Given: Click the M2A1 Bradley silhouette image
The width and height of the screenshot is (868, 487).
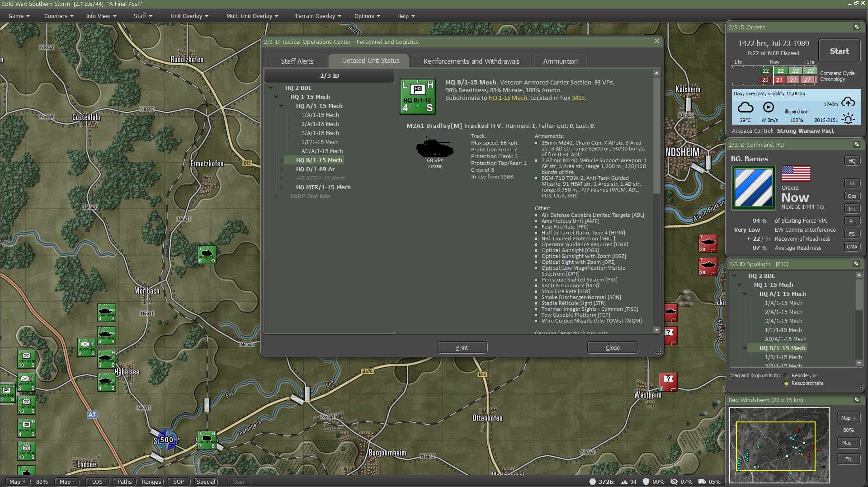Looking at the screenshot, I should (434, 147).
